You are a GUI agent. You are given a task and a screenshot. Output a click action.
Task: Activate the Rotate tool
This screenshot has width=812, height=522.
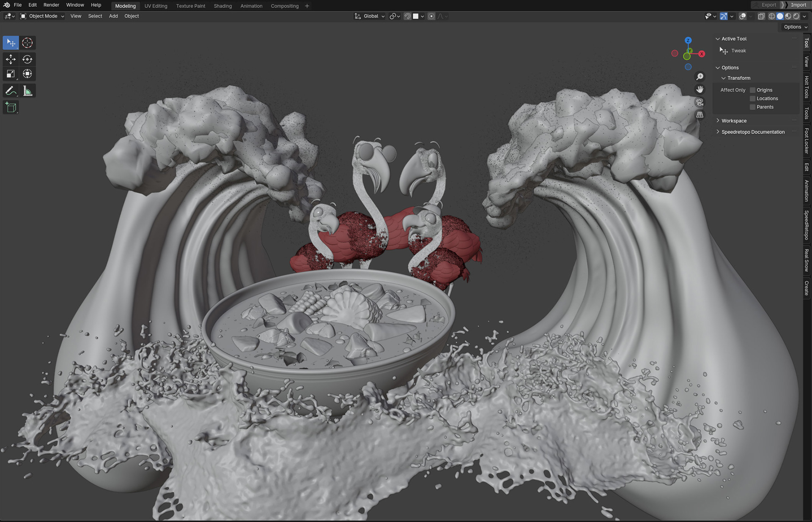pyautogui.click(x=27, y=59)
